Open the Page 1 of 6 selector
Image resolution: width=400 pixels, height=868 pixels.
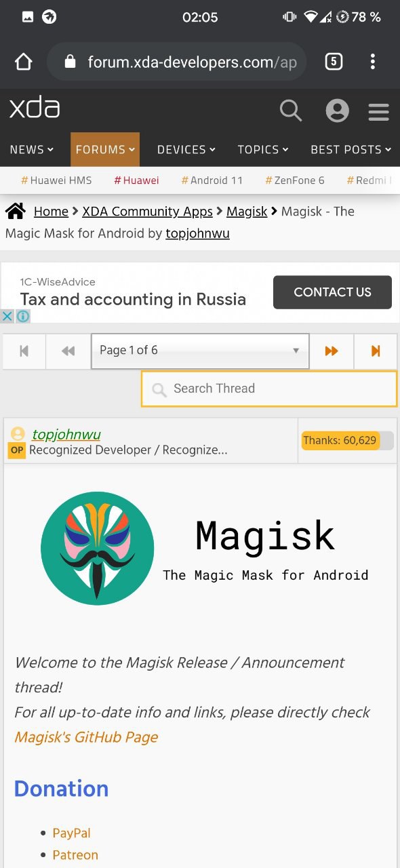(200, 351)
